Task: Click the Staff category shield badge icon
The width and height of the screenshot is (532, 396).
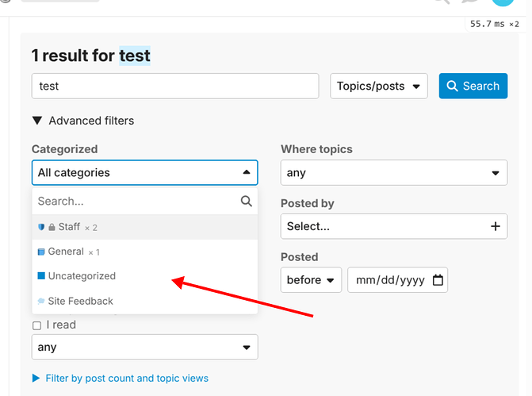Action: [x=41, y=227]
